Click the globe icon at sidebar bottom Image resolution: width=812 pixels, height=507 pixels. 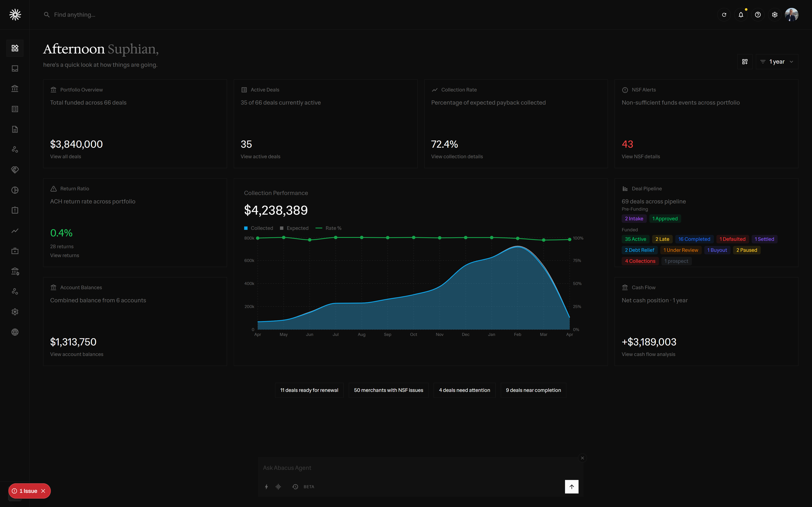tap(15, 332)
